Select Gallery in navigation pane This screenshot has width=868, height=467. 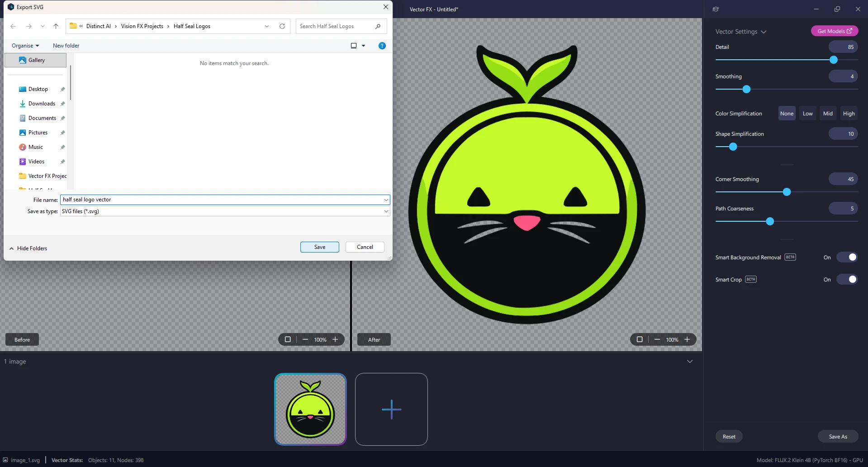pos(36,60)
